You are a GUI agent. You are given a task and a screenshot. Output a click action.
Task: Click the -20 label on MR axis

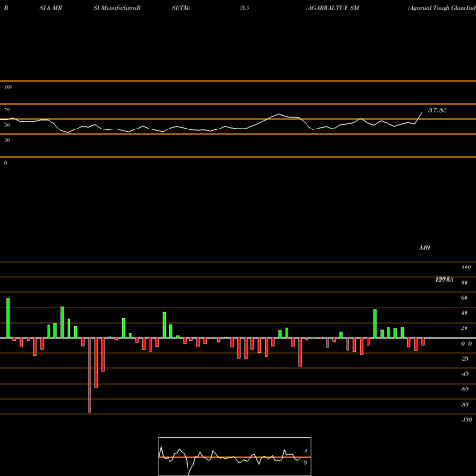tap(465, 359)
